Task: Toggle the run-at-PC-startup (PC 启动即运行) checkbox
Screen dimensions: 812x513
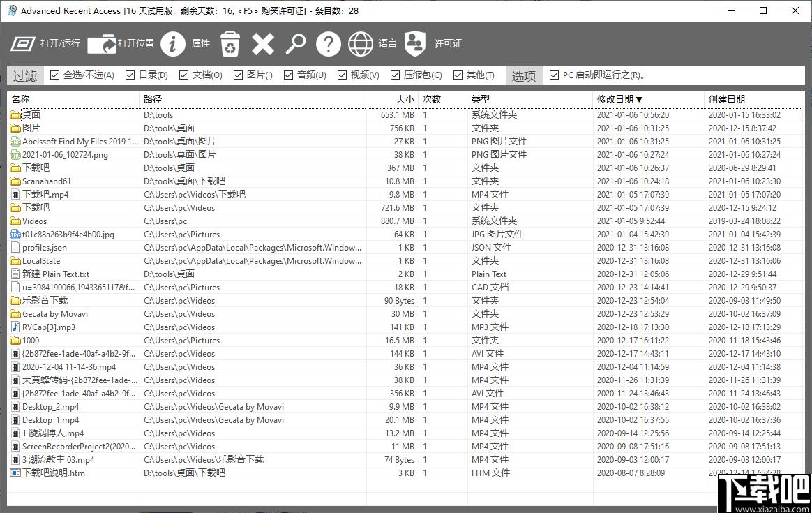Action: click(555, 75)
